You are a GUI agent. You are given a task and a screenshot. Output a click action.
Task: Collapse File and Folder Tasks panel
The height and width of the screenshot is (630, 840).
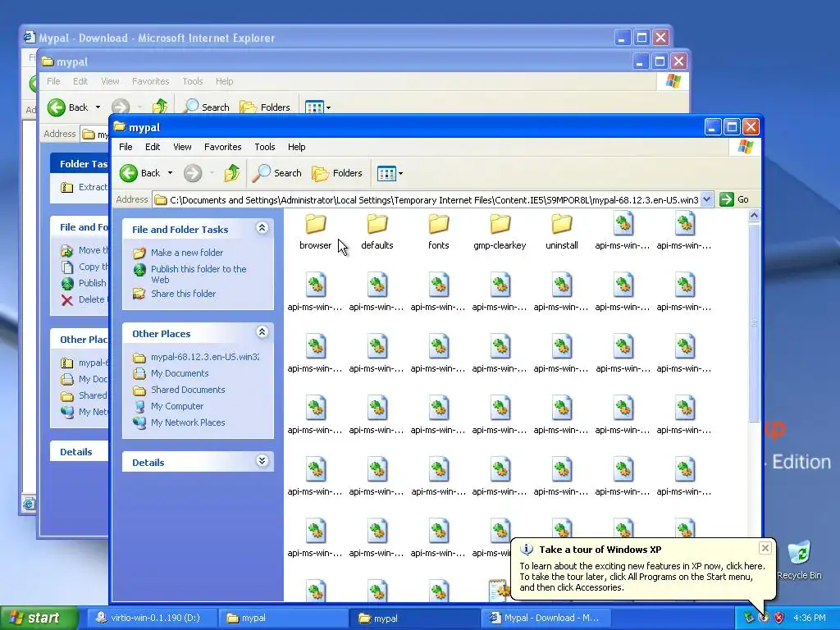[x=262, y=228]
